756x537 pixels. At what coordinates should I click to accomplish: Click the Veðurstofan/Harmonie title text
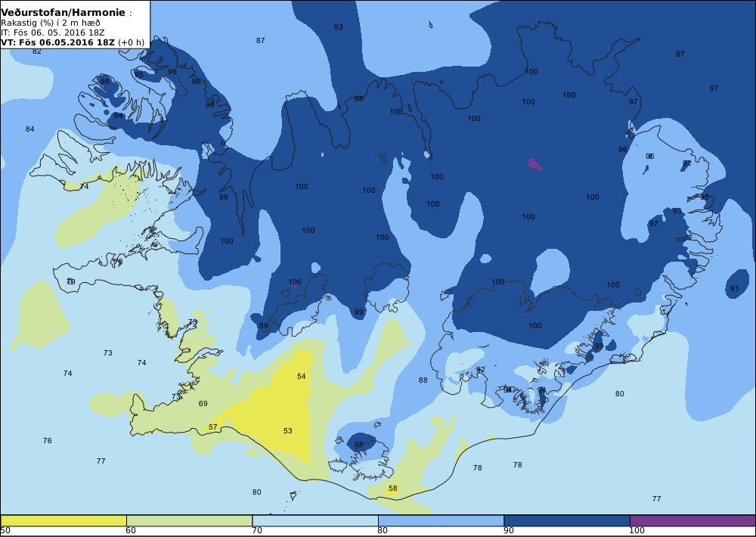pos(64,13)
